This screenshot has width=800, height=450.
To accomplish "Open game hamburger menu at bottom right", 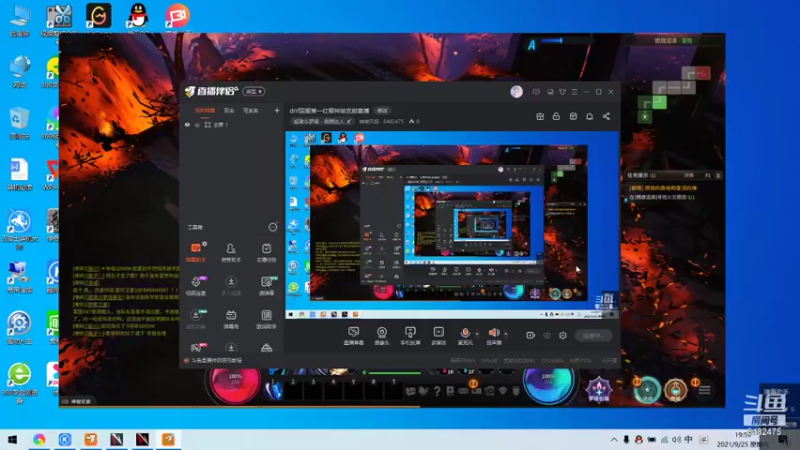I will click(705, 390).
